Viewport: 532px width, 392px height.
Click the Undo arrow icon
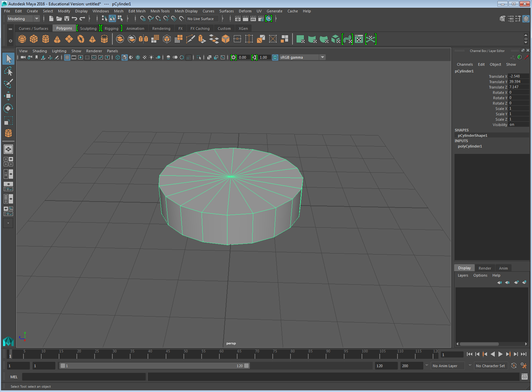[74, 19]
